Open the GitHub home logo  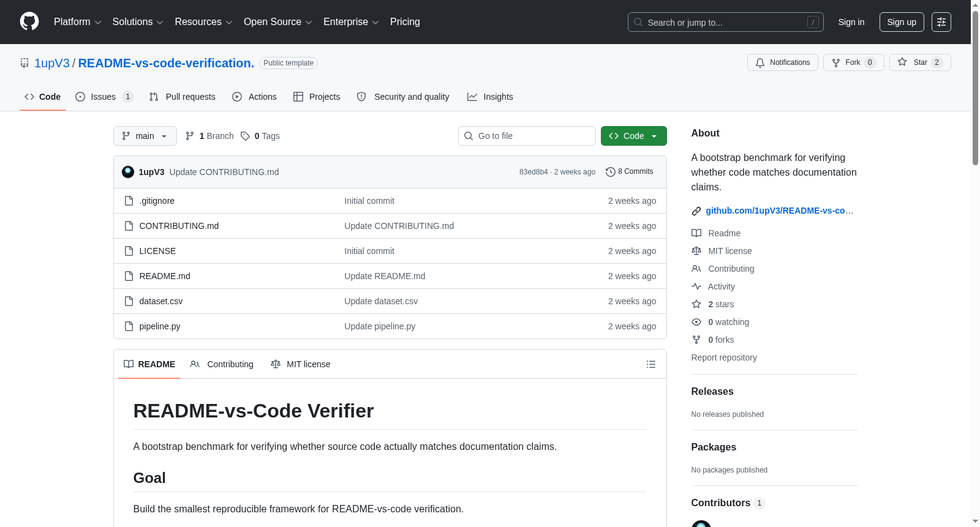click(29, 21)
